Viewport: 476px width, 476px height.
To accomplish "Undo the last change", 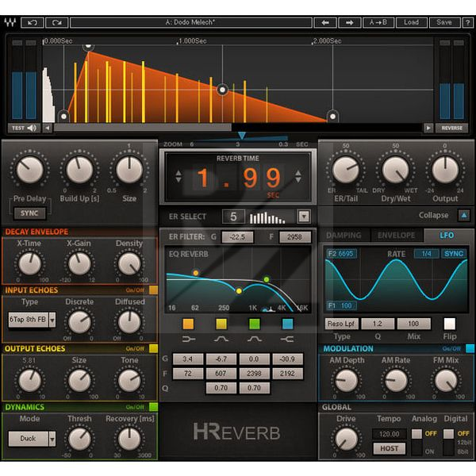I will (33, 22).
